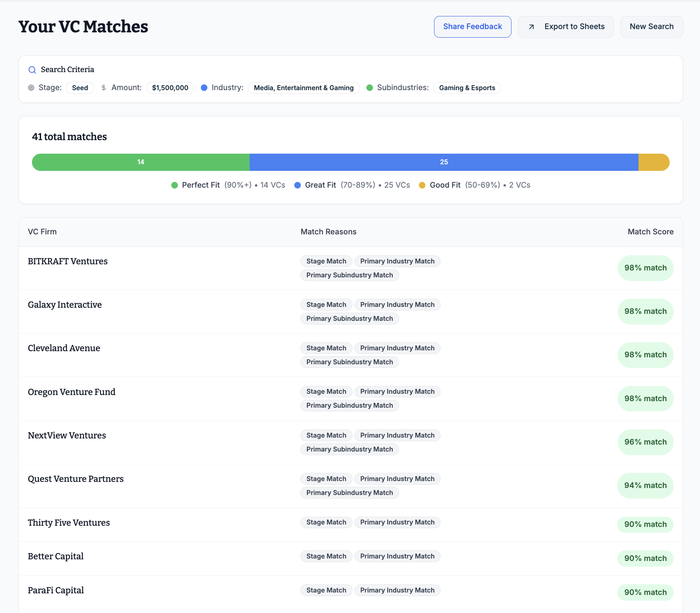Toggle the Gaming & Esports subindustry tag
The width and height of the screenshot is (700, 613).
(x=467, y=88)
